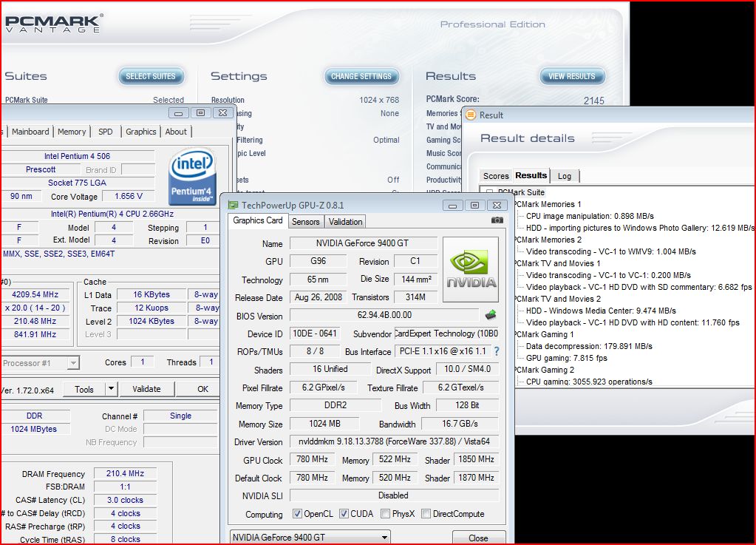Open the Memory tab in CPU-Z
This screenshot has height=545, width=756.
pos(72,132)
